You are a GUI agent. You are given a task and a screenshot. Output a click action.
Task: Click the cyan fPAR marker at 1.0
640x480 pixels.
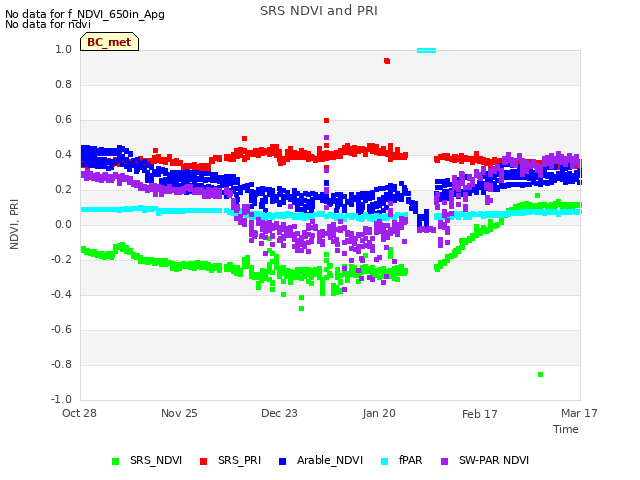(427, 51)
